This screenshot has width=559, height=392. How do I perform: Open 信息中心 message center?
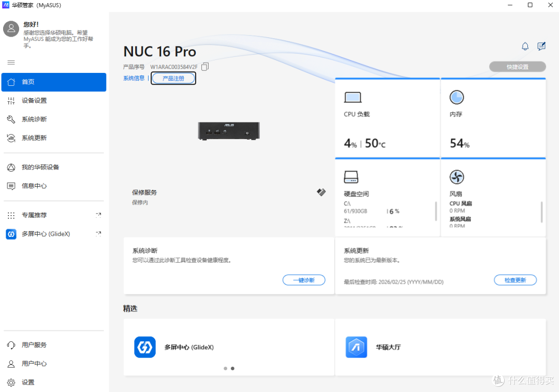tap(54, 186)
